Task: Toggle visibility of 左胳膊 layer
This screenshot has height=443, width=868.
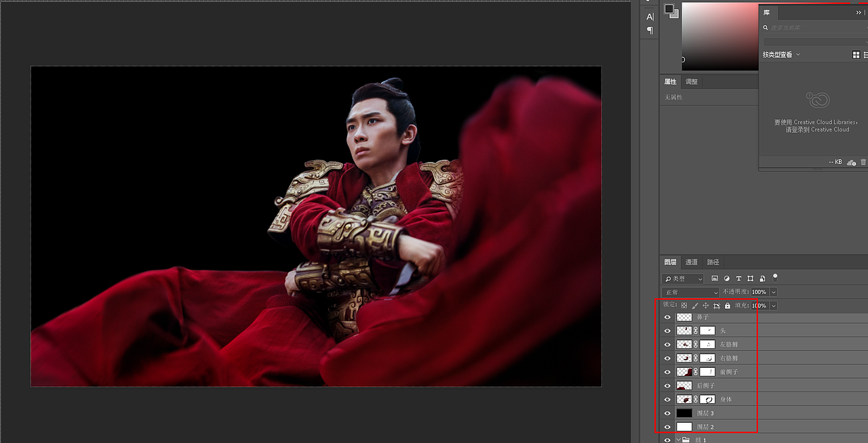Action: point(667,344)
